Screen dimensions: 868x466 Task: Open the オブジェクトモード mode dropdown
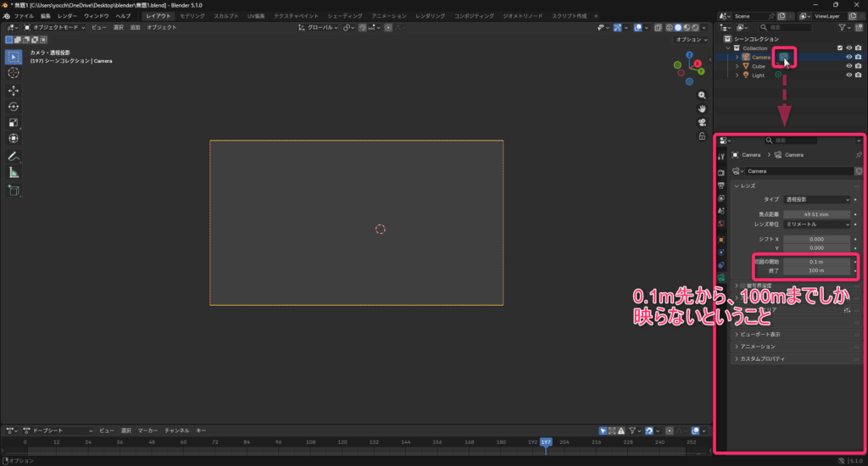54,27
